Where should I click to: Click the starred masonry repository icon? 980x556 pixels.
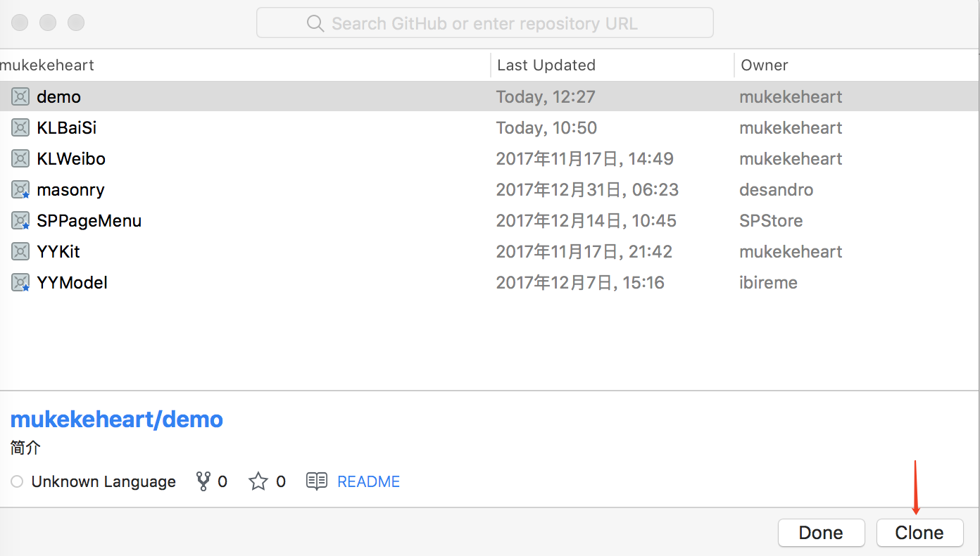(x=20, y=189)
